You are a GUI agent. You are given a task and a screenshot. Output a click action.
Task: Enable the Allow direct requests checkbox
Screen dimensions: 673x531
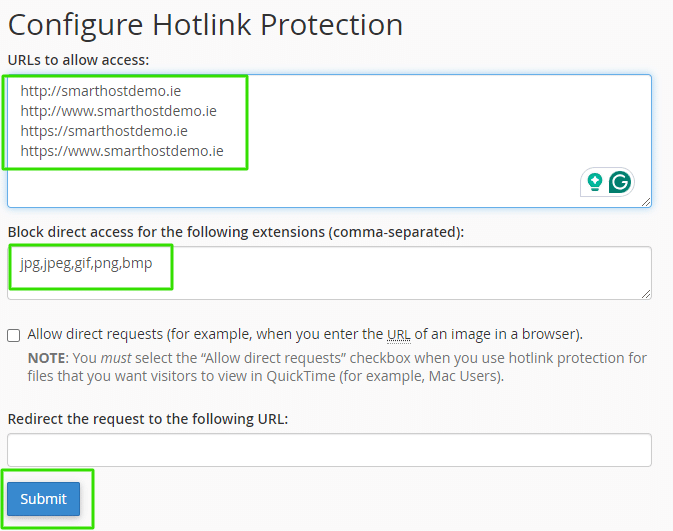click(14, 335)
